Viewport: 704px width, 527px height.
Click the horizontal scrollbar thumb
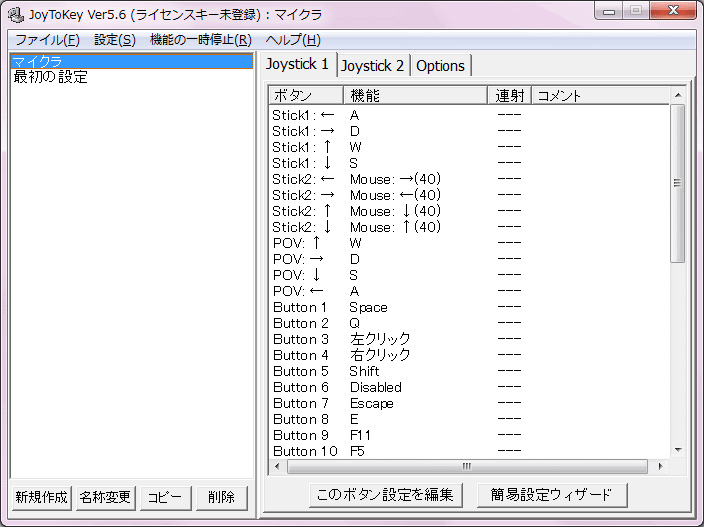point(467,466)
